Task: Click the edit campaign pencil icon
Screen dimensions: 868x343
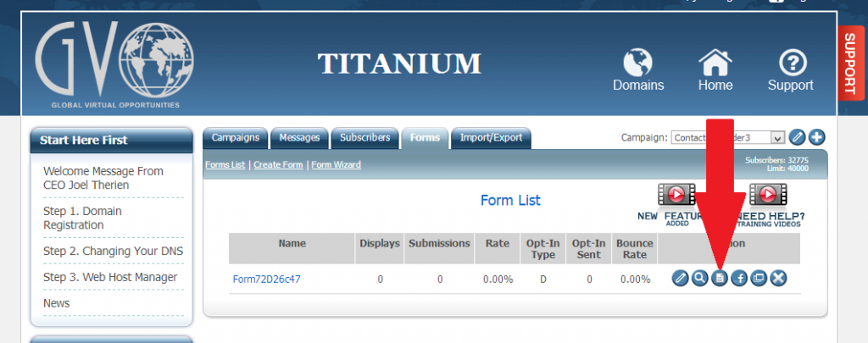Action: coord(797,137)
